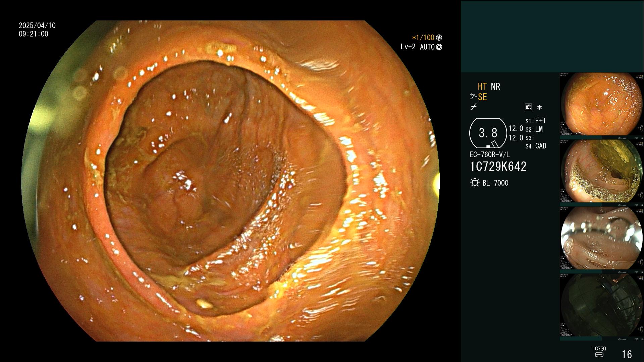Open the third pinkish lumen thumbnail
This screenshot has width=644, height=362.
click(x=601, y=238)
